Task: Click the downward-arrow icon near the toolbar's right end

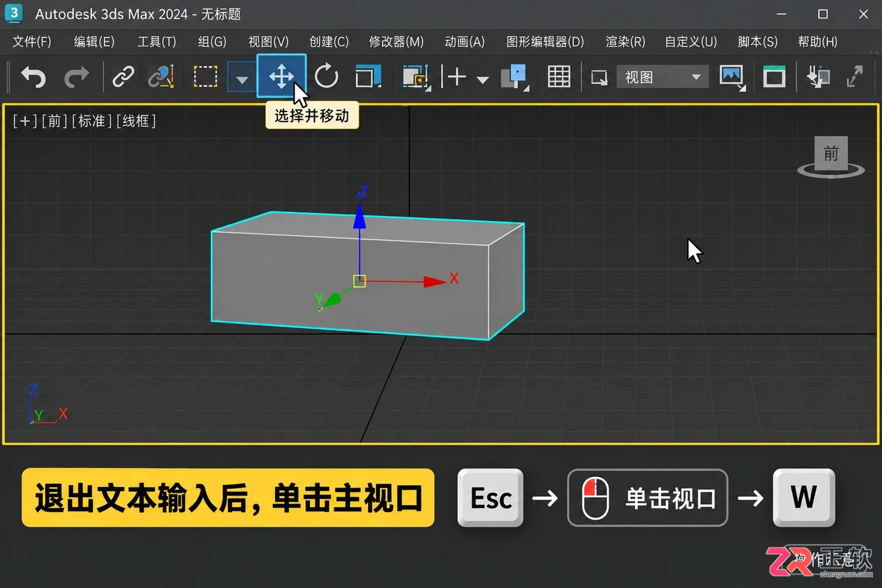Action: pos(818,77)
